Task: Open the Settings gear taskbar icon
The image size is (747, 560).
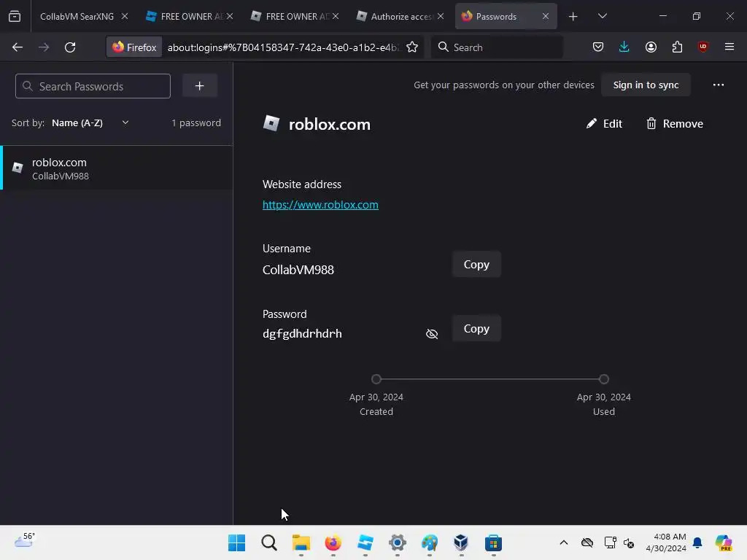Action: tap(398, 542)
